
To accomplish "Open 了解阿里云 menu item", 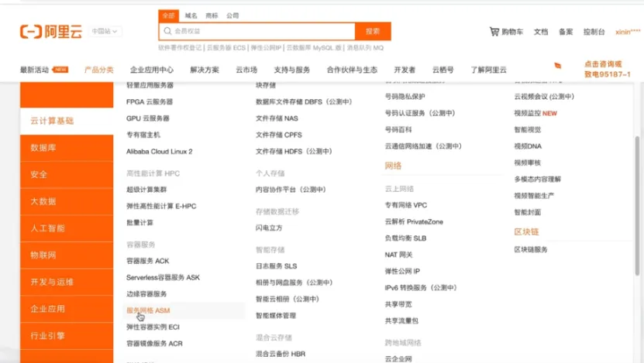I will (488, 70).
